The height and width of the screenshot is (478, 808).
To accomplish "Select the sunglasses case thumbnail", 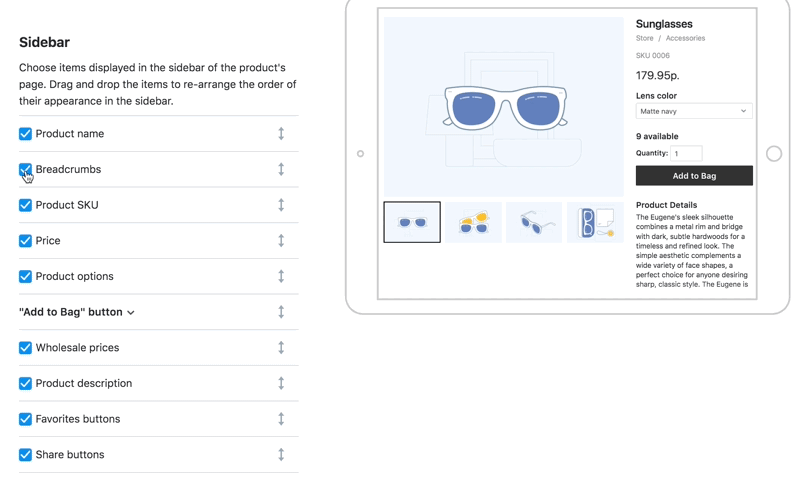I will (x=595, y=222).
